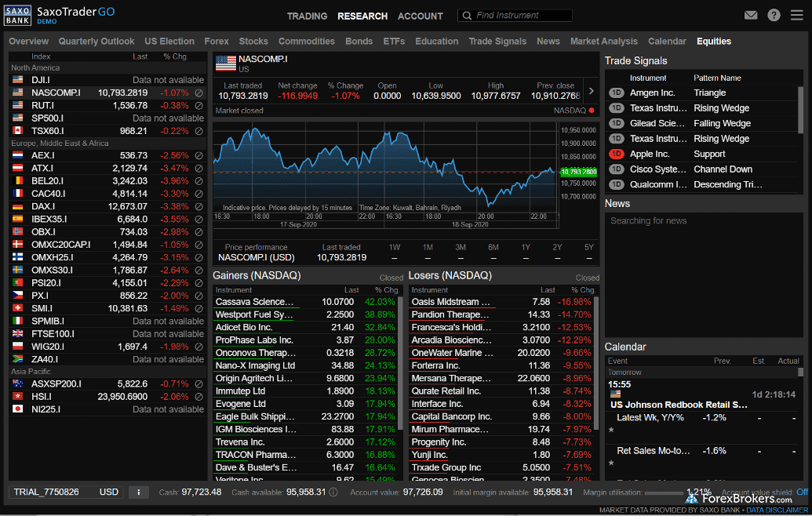This screenshot has width=812, height=516.
Task: Switch to the US Election tab
Action: [169, 42]
